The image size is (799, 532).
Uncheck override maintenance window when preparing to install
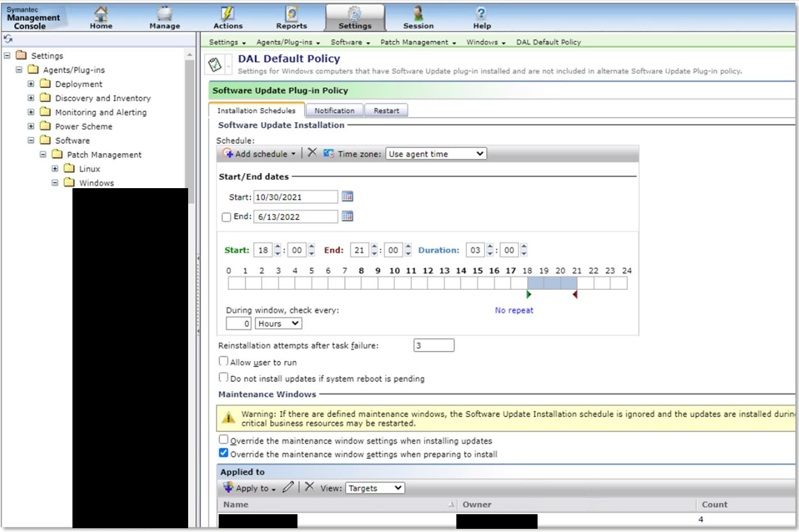pyautogui.click(x=223, y=453)
